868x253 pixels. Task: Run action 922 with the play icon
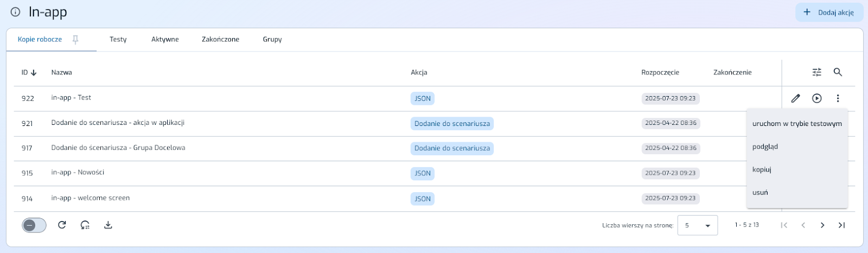[x=816, y=98]
